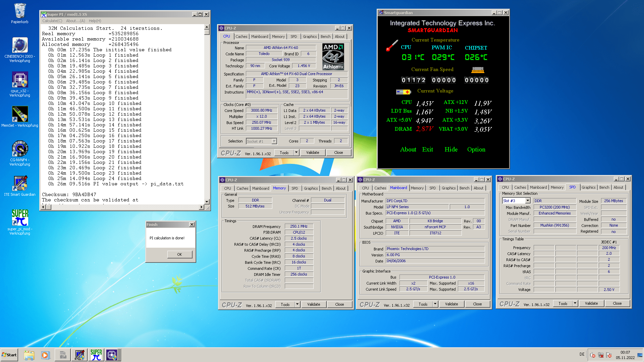644x362 pixels.
Task: Expand Tools arrow in Mainboard tab CPU-Z window
Action: [x=435, y=304]
